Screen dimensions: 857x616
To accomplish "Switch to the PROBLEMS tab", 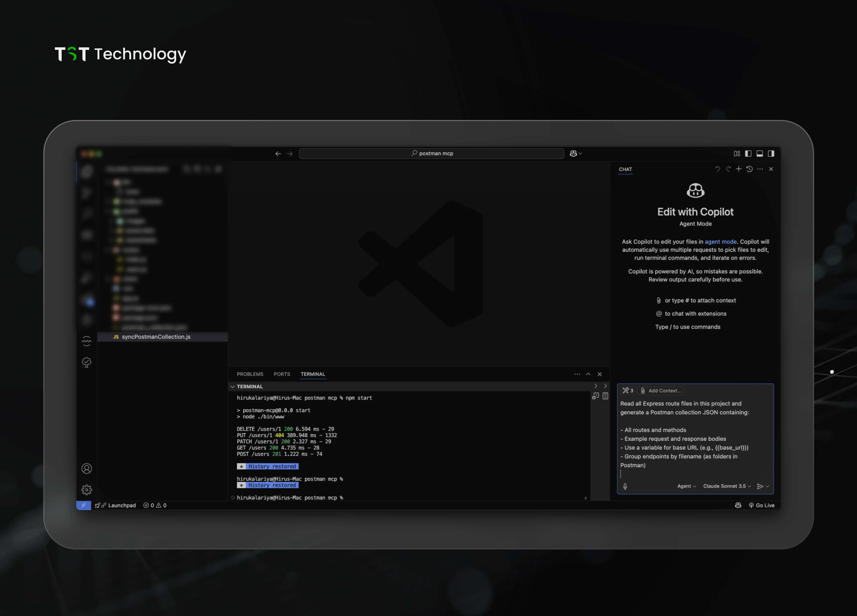I will tap(250, 374).
